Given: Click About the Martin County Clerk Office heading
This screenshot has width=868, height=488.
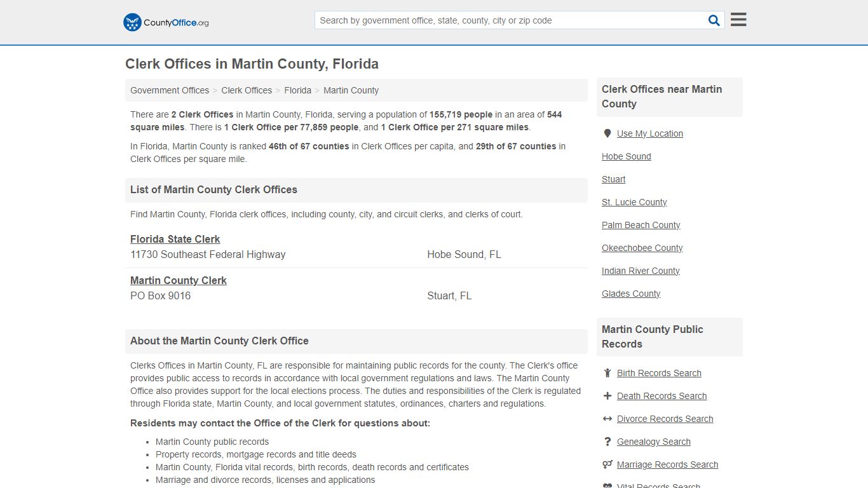Looking at the screenshot, I should click(x=219, y=341).
